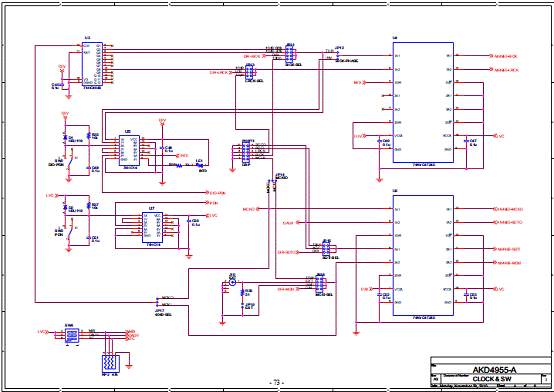Select the 74HC4040 counter IC at top left
Viewport: 554px width, 392px height.
[x=92, y=64]
